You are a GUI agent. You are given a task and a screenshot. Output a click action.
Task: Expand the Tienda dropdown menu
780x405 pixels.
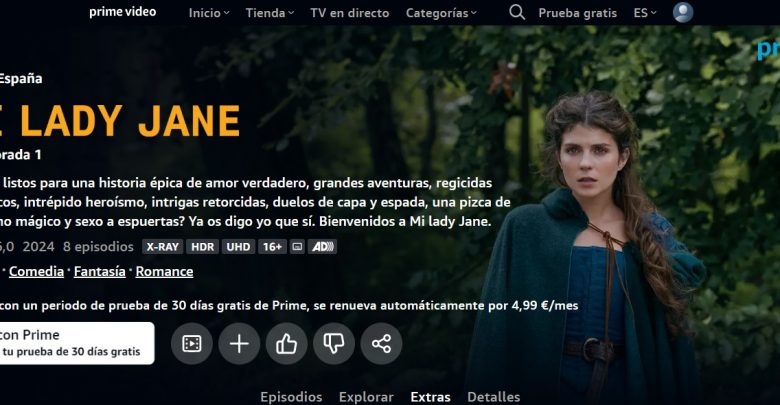(x=270, y=13)
